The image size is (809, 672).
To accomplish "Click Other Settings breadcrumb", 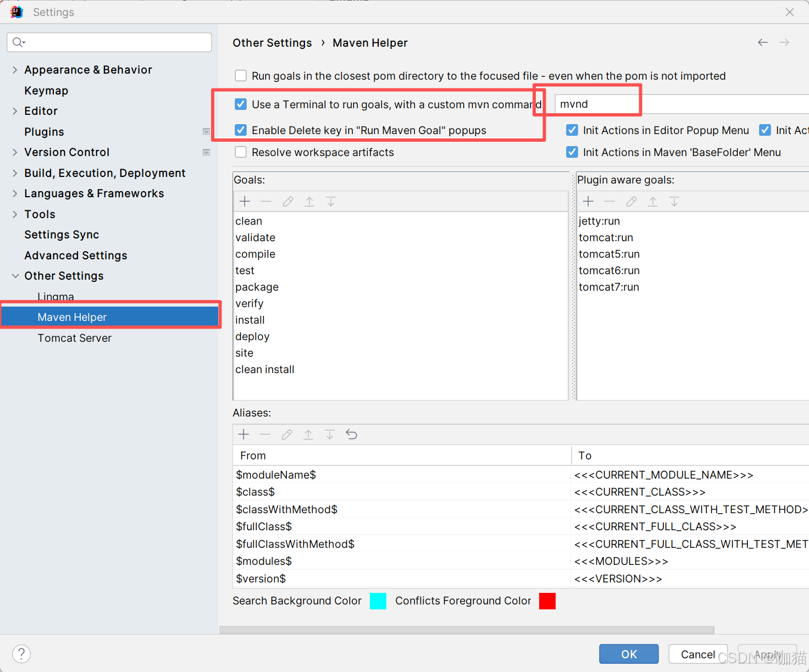I will pos(272,43).
